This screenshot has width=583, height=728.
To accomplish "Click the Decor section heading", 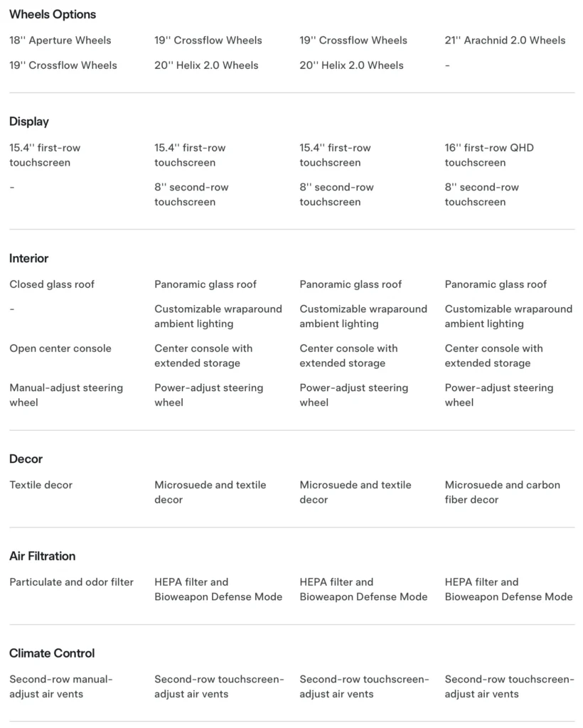I will (x=26, y=459).
